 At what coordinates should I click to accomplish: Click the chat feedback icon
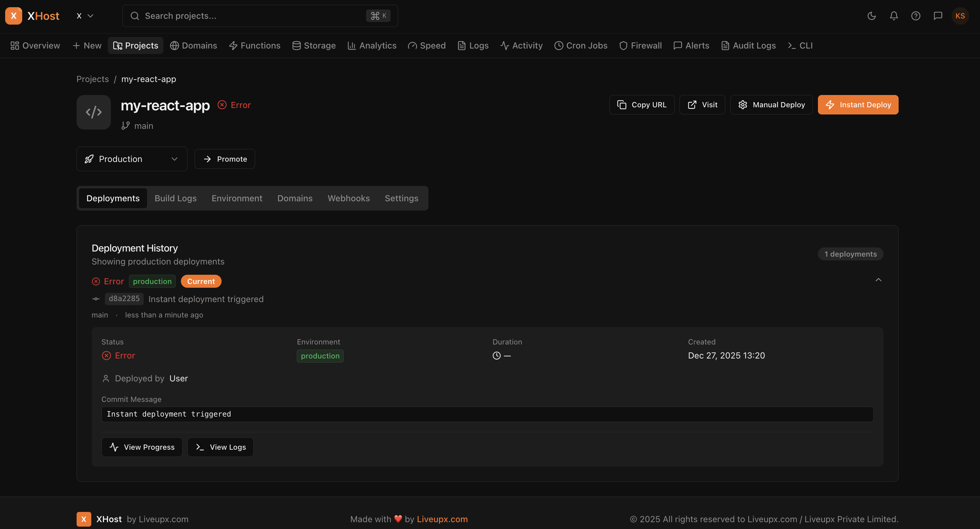click(x=938, y=16)
